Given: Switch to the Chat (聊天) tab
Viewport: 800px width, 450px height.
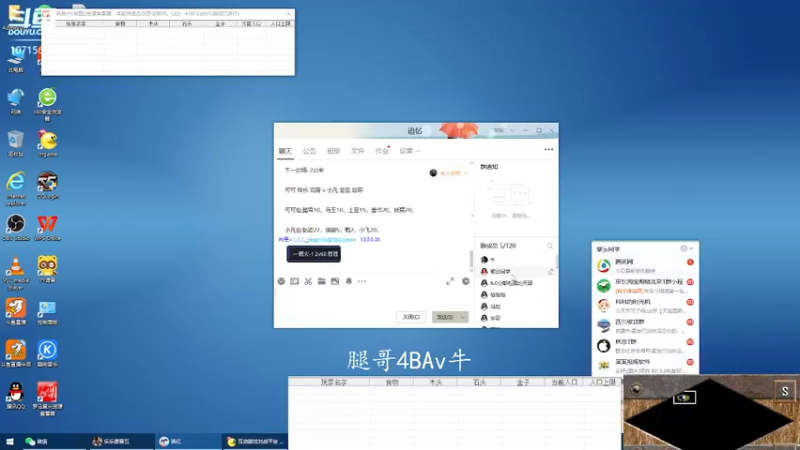Looking at the screenshot, I should [285, 151].
